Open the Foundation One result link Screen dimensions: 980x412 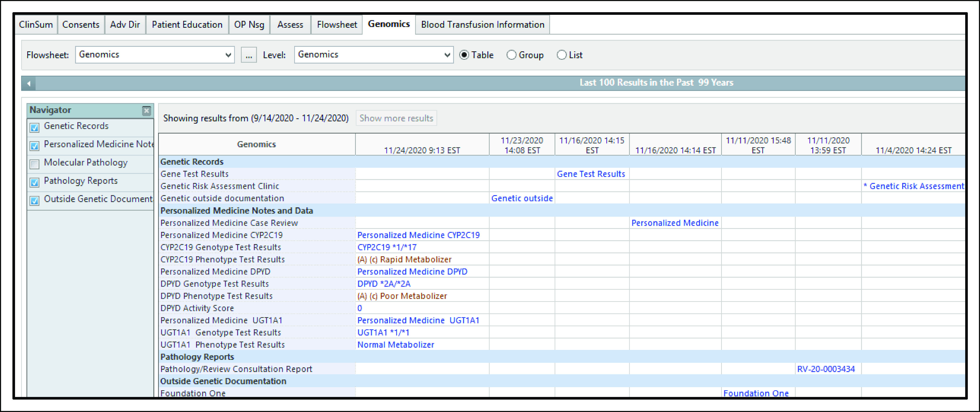[756, 393]
